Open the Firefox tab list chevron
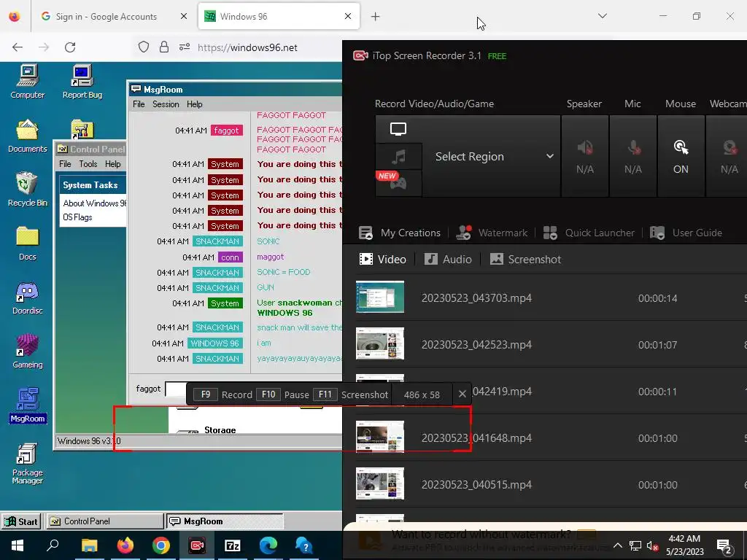747x560 pixels. pyautogui.click(x=602, y=16)
